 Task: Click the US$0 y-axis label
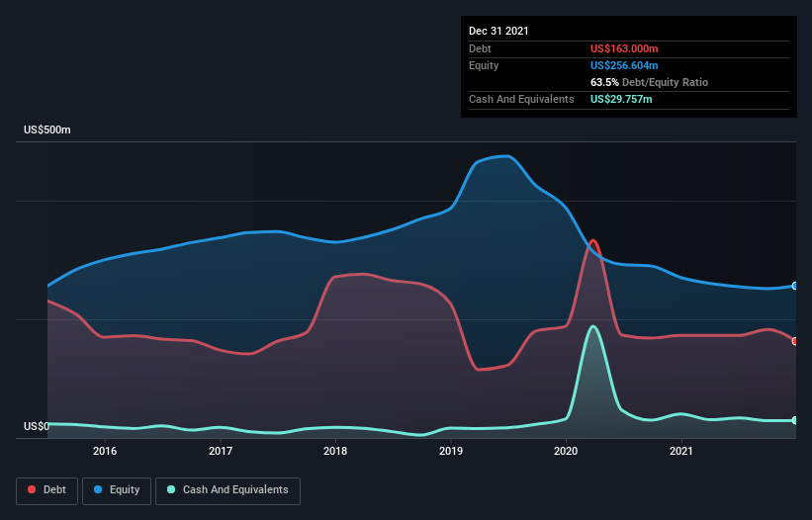pos(37,426)
